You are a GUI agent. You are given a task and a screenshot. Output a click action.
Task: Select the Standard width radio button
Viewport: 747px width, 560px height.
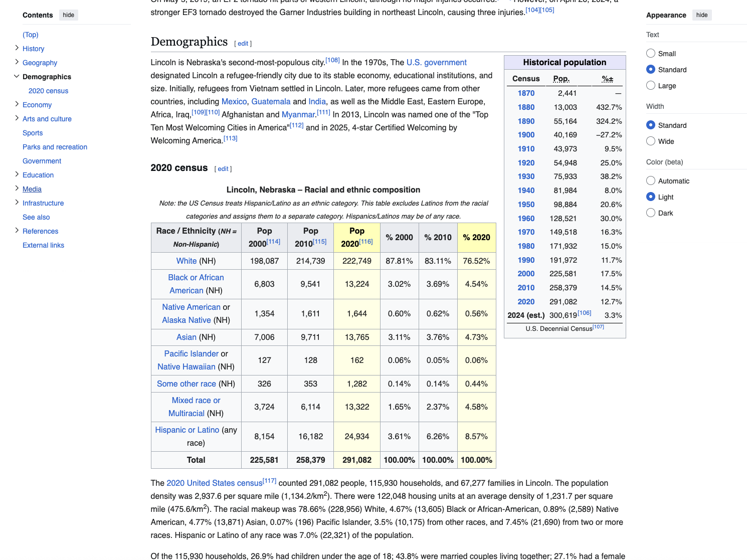(x=651, y=125)
